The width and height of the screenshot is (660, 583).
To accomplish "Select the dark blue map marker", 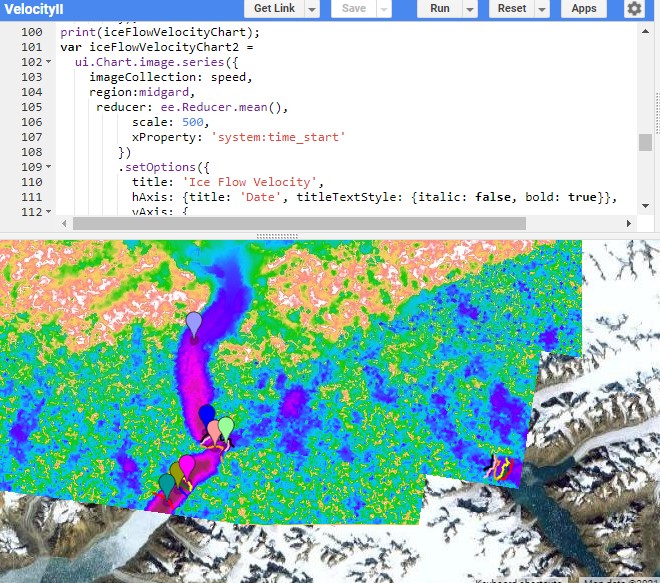I will [207, 414].
